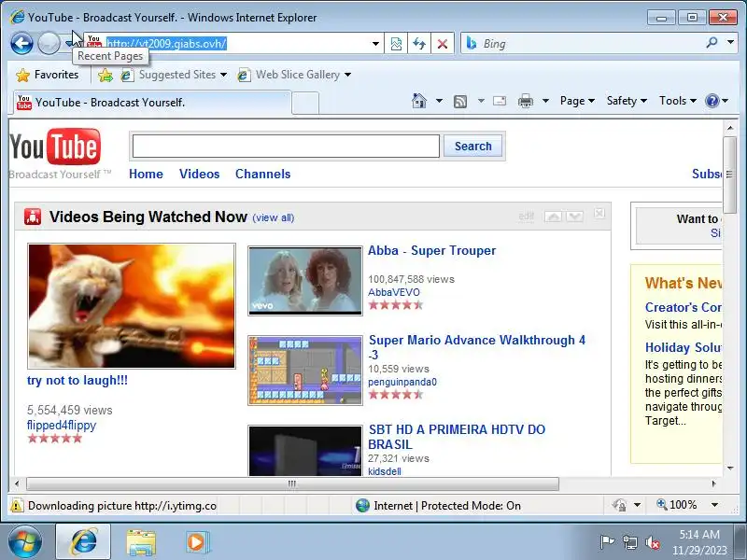Click the status bar warning icon

tap(17, 505)
